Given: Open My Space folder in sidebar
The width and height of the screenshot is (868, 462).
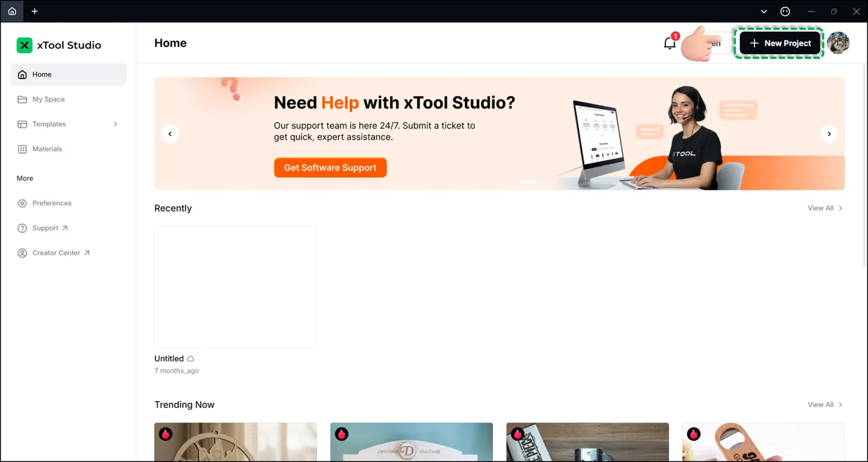Looking at the screenshot, I should point(68,99).
